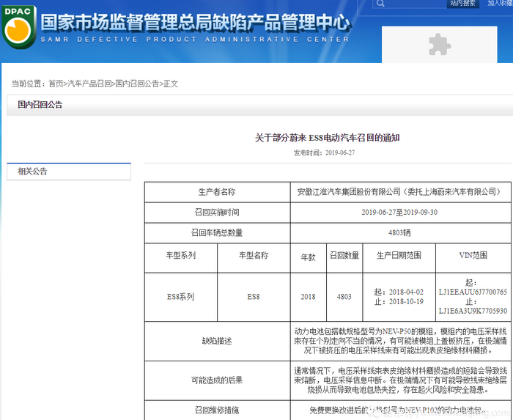Click the consequence description about 短路
Screen dimensions: 513x420
(400, 380)
